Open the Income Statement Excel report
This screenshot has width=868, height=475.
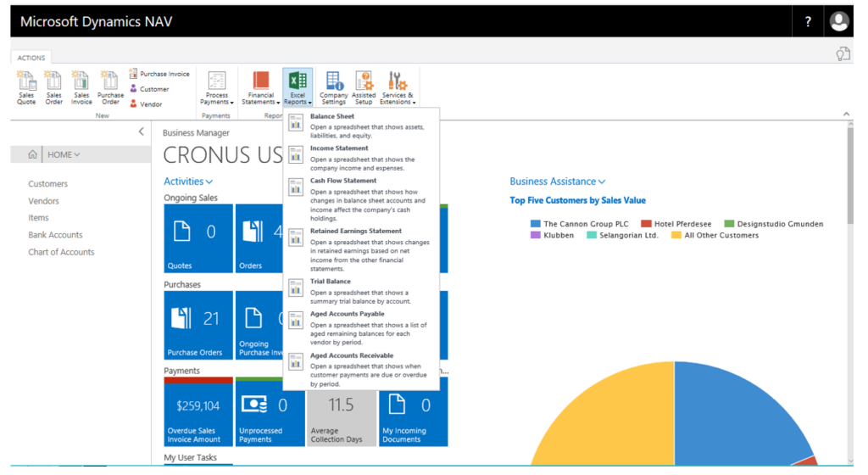pyautogui.click(x=361, y=158)
